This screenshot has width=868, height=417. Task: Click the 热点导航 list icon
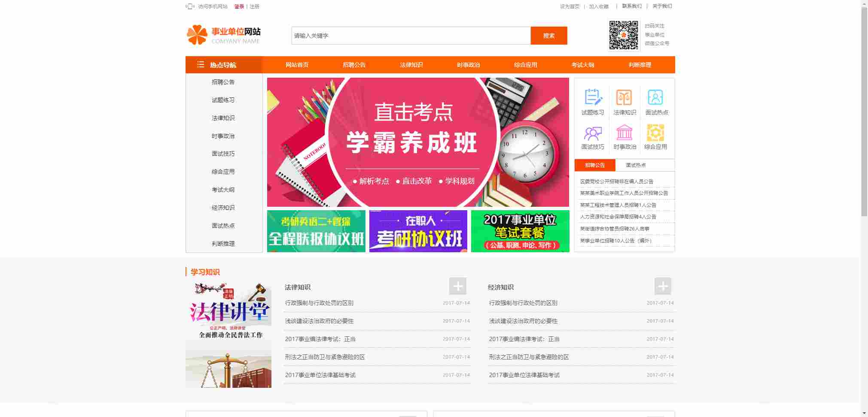201,64
